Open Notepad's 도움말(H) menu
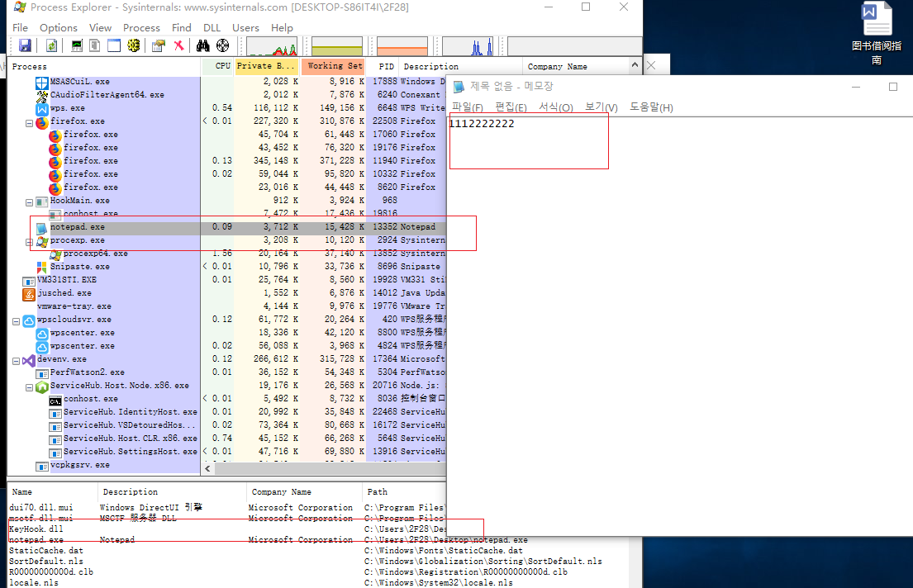 651,107
